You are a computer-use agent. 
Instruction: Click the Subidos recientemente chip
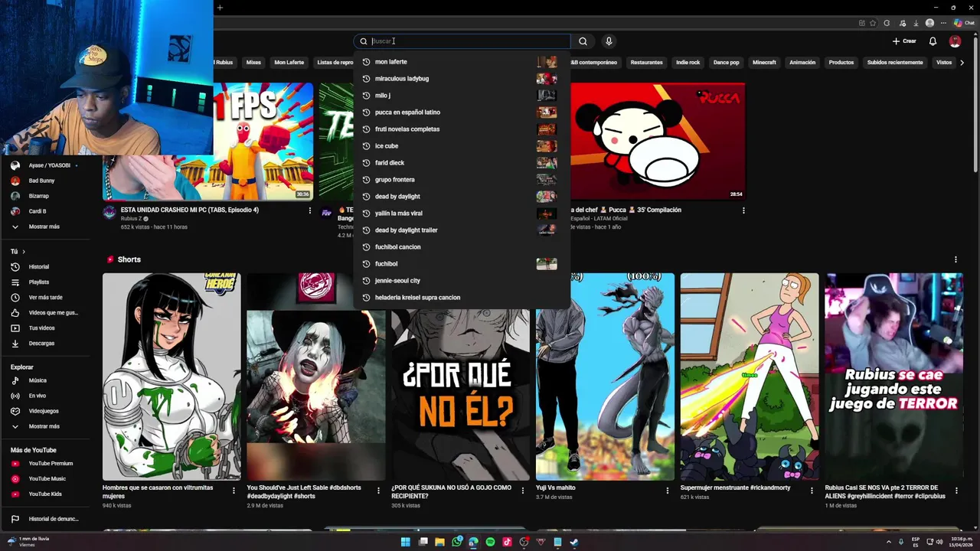point(895,63)
